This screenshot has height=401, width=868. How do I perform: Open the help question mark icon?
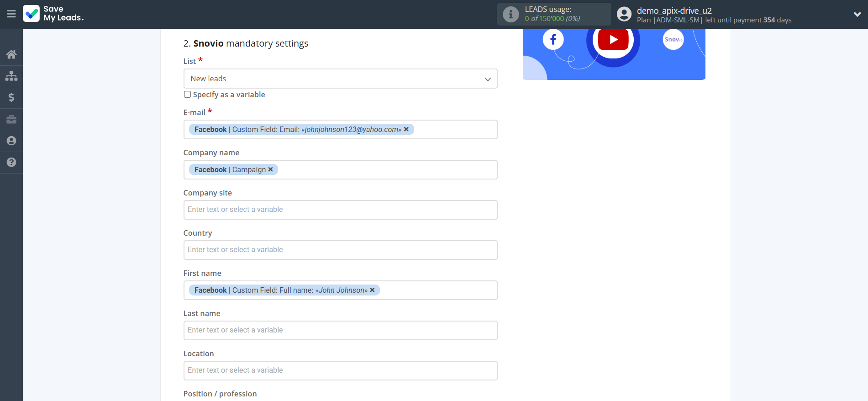click(x=11, y=162)
